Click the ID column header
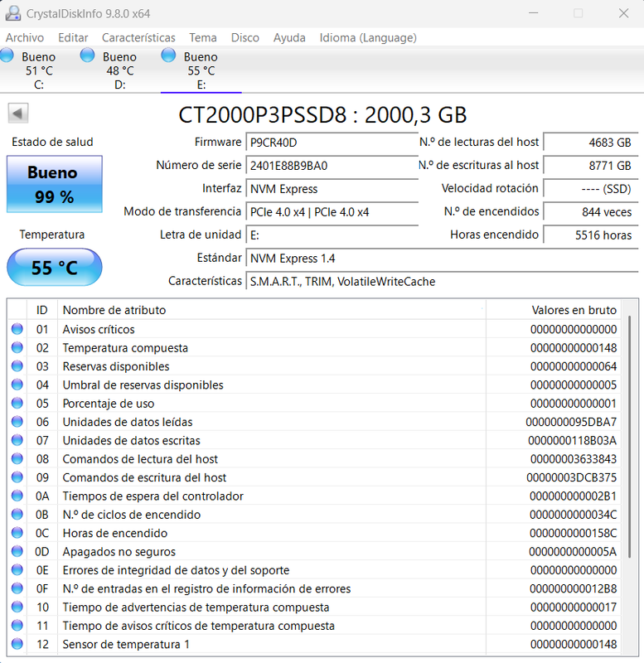644x663 pixels. pos(42,310)
